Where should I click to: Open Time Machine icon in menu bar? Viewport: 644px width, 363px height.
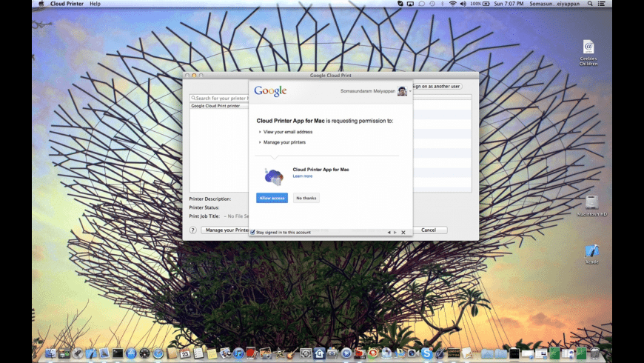click(432, 4)
